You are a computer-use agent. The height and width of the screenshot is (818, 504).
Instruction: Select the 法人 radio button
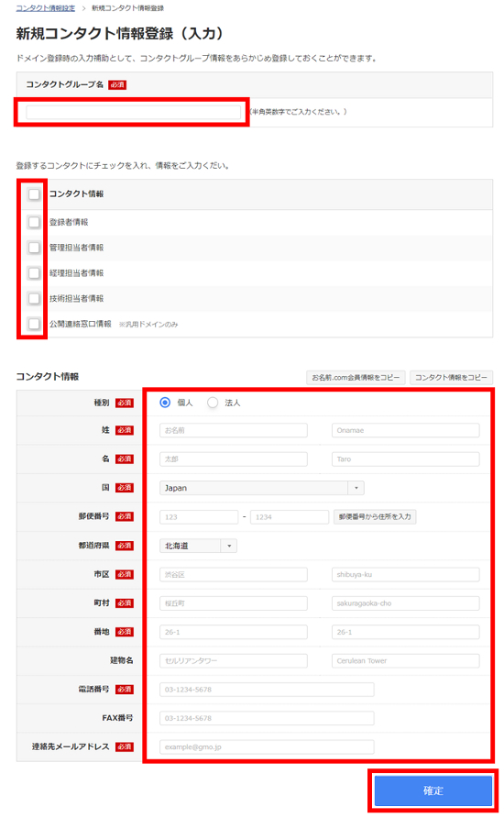[x=212, y=403]
